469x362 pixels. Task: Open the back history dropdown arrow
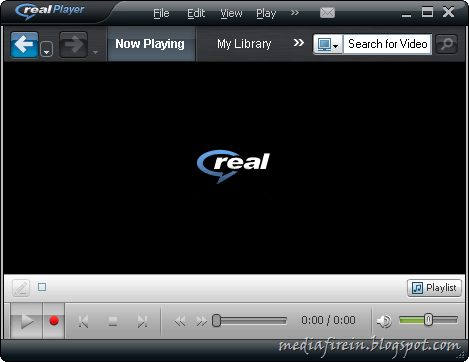(47, 49)
